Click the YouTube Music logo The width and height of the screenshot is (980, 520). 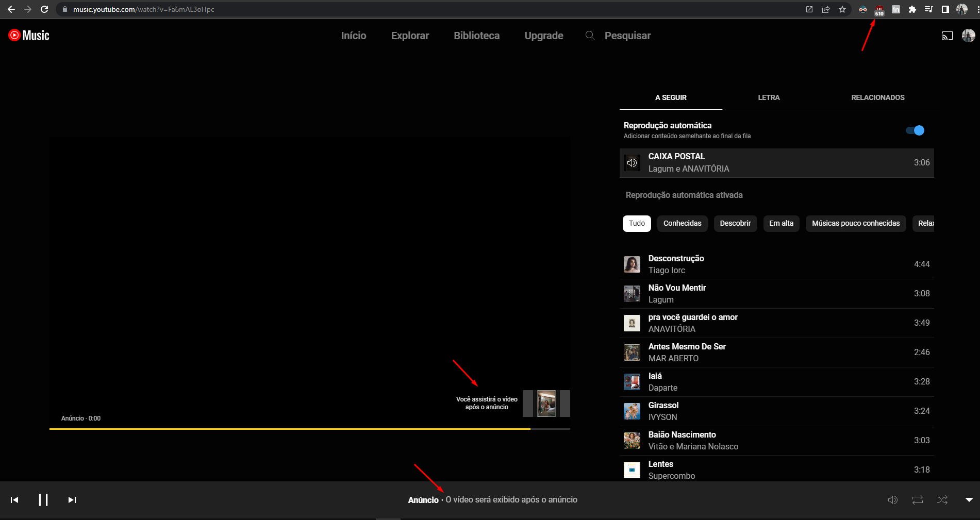(x=28, y=35)
